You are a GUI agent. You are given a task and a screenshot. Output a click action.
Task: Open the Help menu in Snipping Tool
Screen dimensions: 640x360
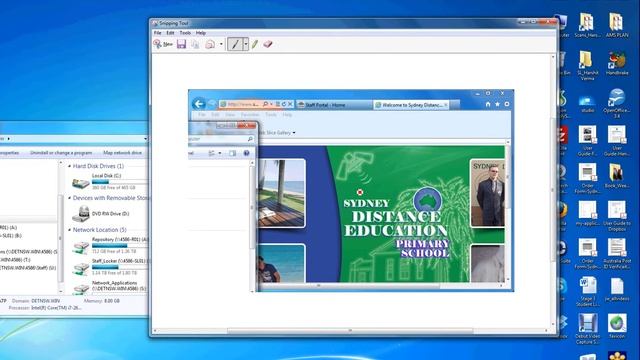200,33
